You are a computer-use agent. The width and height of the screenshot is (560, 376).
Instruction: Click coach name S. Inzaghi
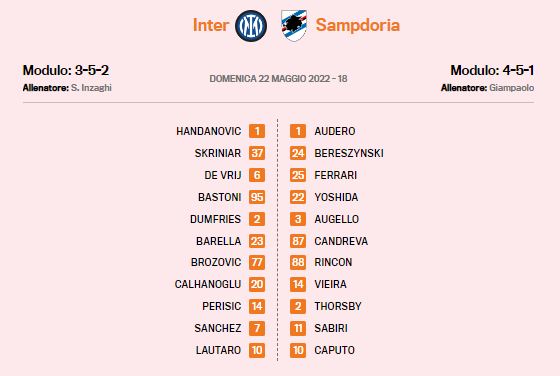(x=91, y=88)
